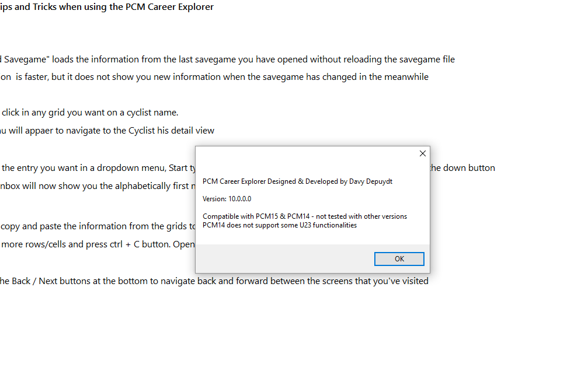Click the line starting 'nbox will now show'
The width and height of the screenshot is (588, 392).
96,186
